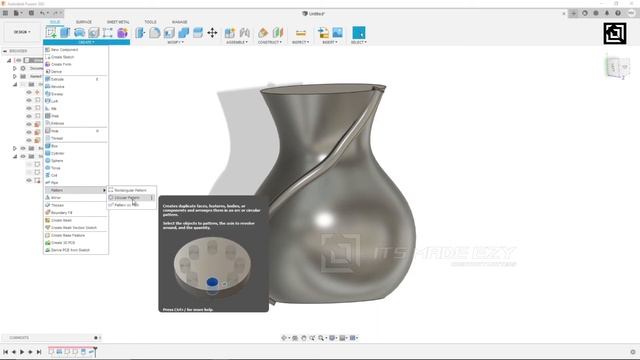The width and height of the screenshot is (640, 360).
Task: Open the Construct dropdown
Action: tap(270, 42)
